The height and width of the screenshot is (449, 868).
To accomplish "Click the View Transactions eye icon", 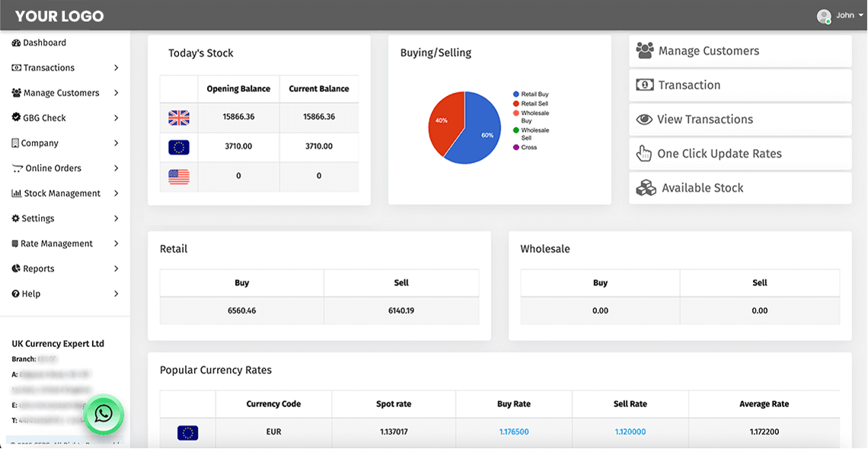I will pos(644,119).
